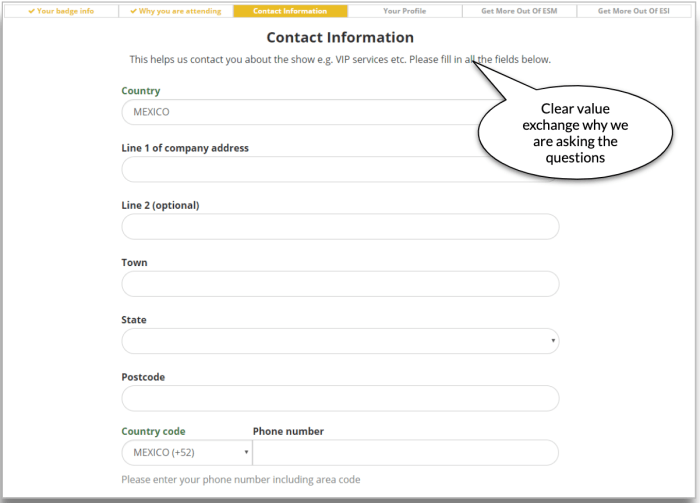Image resolution: width=700 pixels, height=503 pixels.
Task: Return to the Your badge info step
Action: tap(65, 11)
